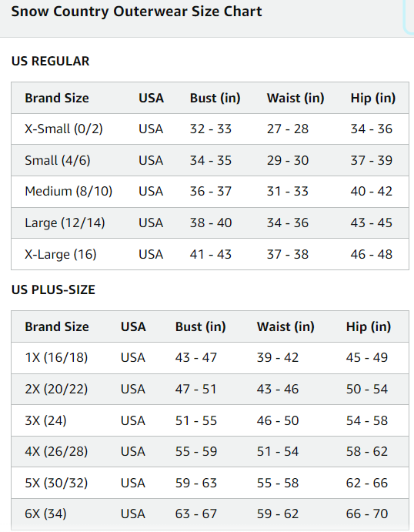The image size is (414, 532).
Task: Click the X-Small (0/2) size row
Action: [210, 129]
